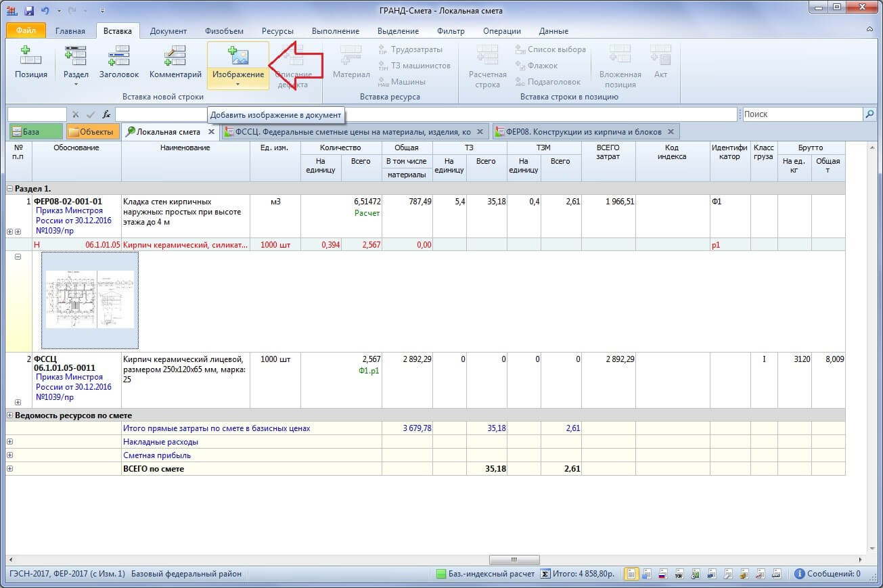Switch to the Документ ribbon tab
This screenshot has height=588, width=883.
[x=168, y=31]
